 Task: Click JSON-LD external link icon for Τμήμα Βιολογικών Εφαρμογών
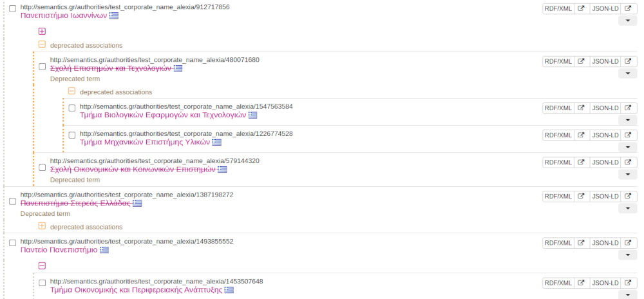[x=629, y=108]
